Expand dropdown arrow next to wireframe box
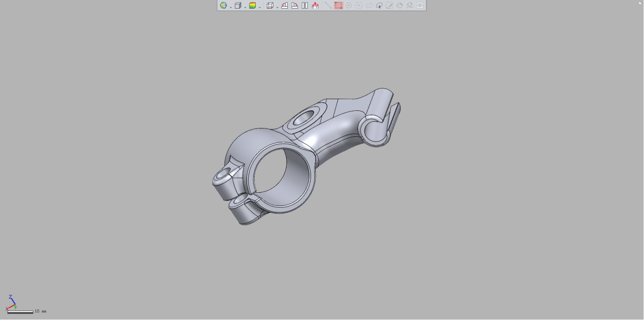Image resolution: width=644 pixels, height=320 pixels. 277,7
